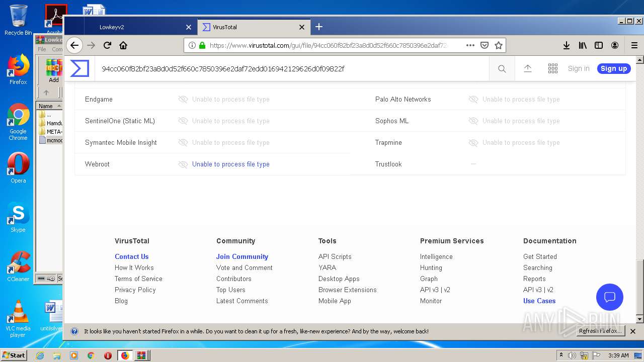Click the SentinelOne crossed-eye status icon

[x=183, y=121]
